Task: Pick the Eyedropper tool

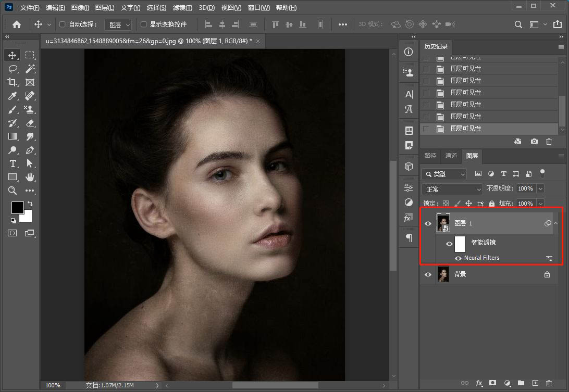Action: 13,96
